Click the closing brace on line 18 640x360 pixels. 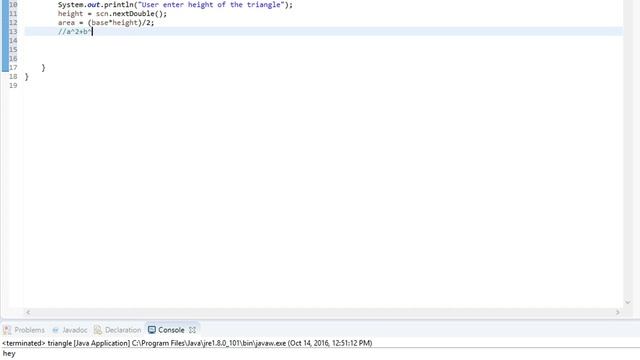[x=27, y=77]
